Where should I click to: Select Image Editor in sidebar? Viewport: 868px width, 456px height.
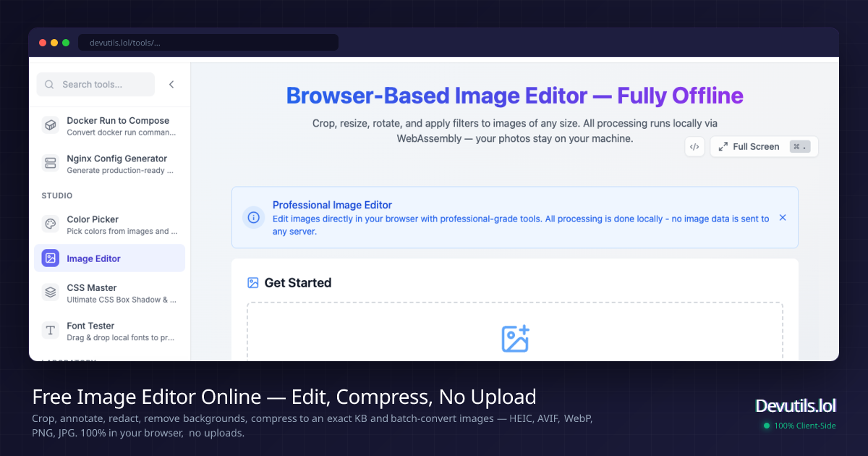[x=109, y=258]
